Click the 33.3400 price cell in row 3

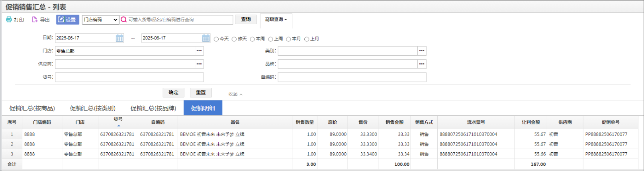coord(363,154)
